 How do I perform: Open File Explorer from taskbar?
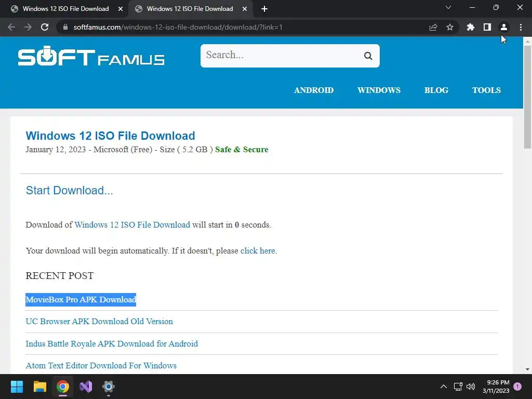tap(39, 387)
